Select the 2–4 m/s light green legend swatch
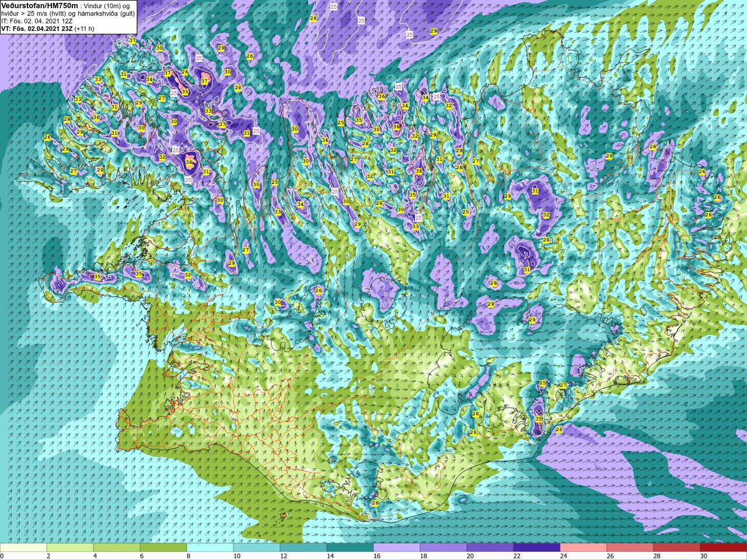The image size is (747, 560). coord(70,548)
